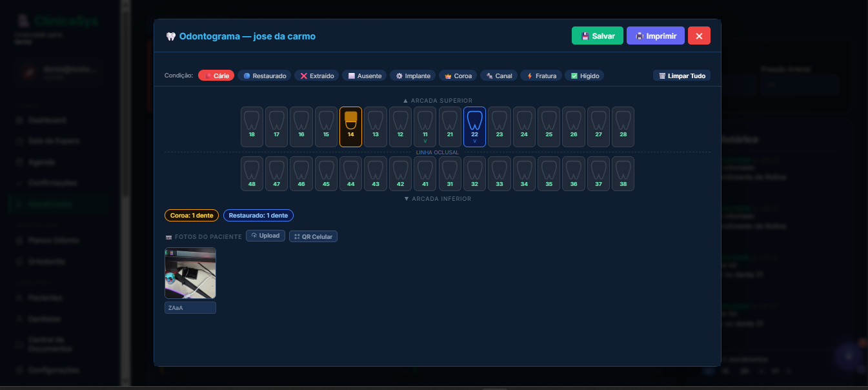Click tooth 47 in the lower arch
Screen dimensions: 868x390
pos(276,174)
